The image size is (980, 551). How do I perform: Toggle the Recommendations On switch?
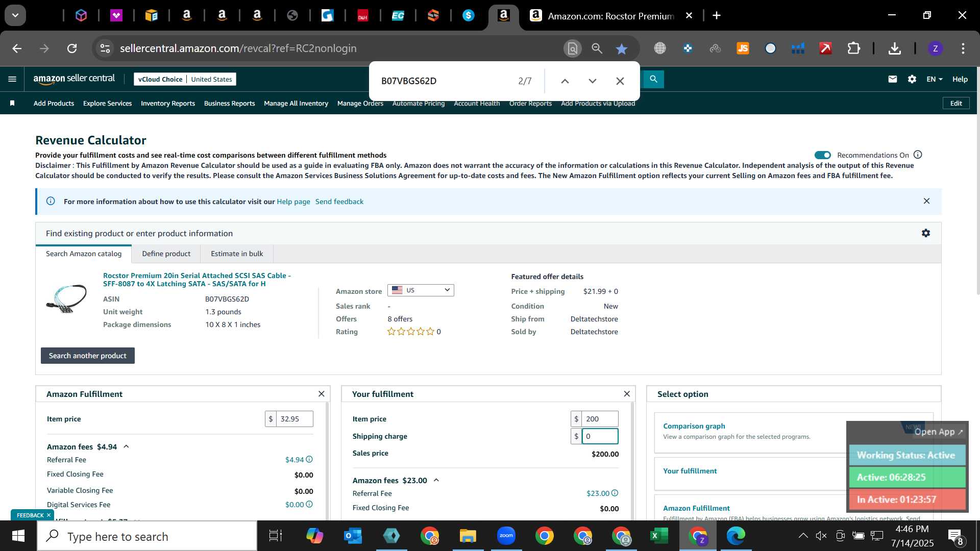tap(823, 155)
